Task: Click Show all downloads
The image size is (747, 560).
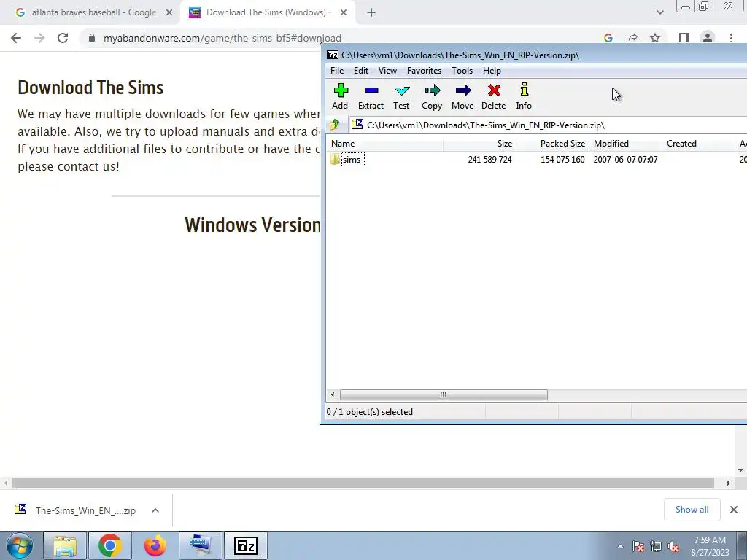Action: tap(692, 510)
